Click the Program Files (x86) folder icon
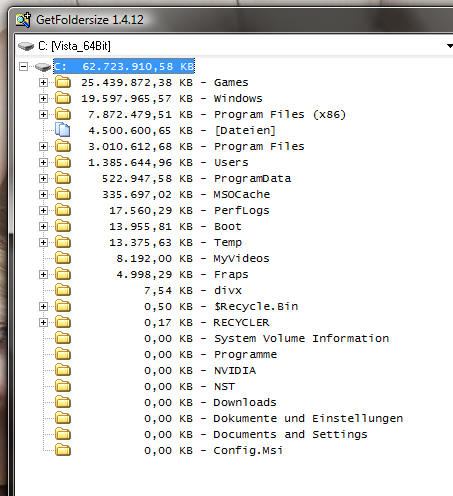 (63, 114)
